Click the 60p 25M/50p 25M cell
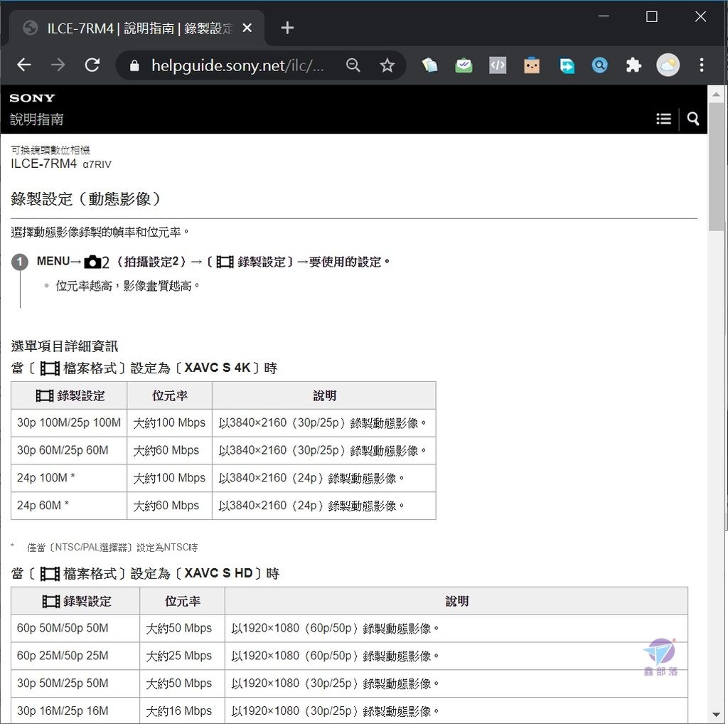The height and width of the screenshot is (724, 728). point(75,656)
